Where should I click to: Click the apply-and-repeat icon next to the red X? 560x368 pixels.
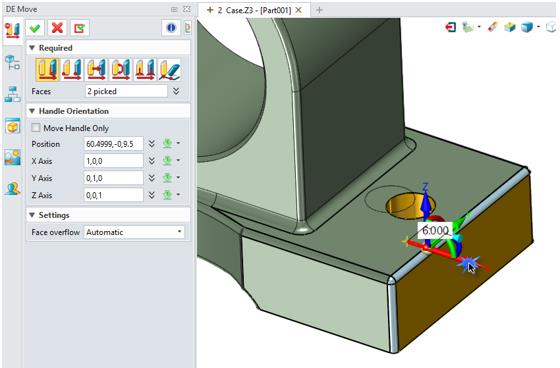(80, 28)
